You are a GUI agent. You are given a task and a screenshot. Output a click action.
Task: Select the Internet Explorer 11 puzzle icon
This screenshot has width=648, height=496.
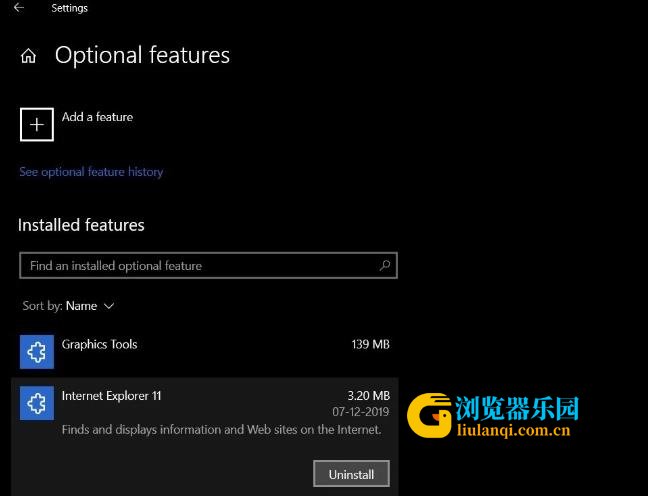pyautogui.click(x=37, y=403)
